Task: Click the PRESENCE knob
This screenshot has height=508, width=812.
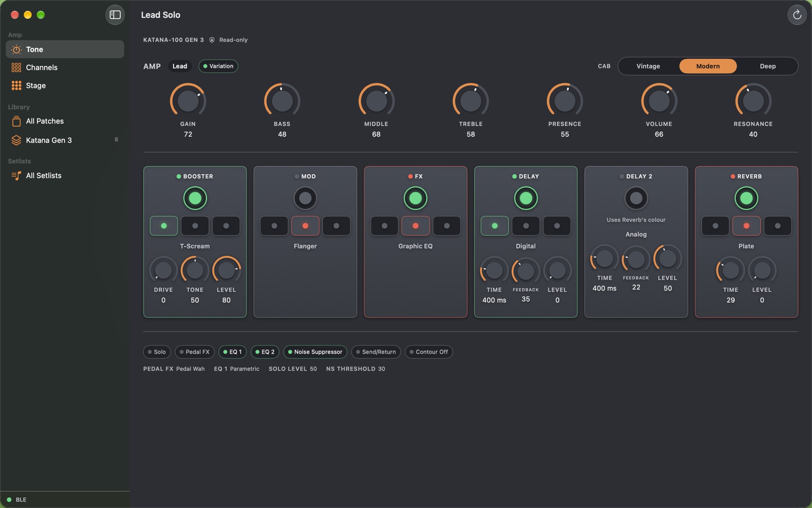Action: [565, 101]
